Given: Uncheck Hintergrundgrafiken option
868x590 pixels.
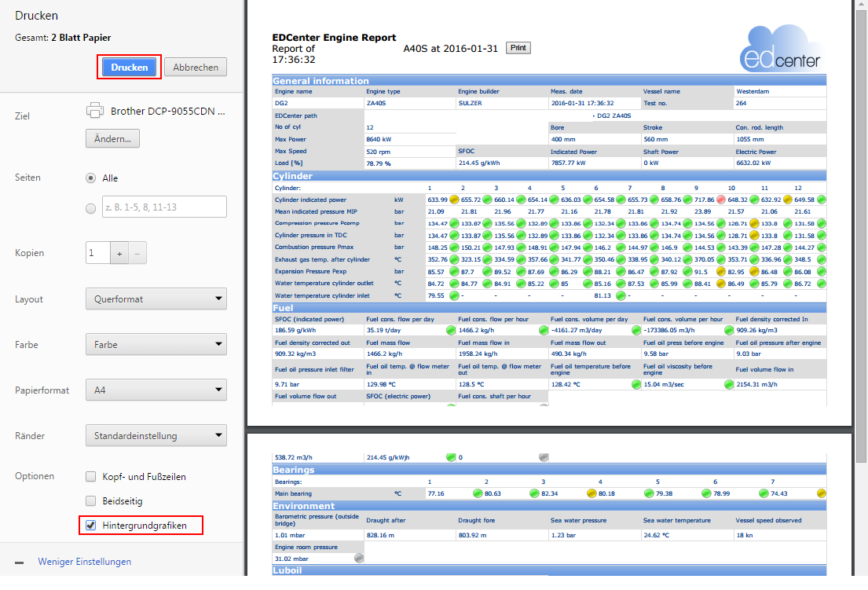Looking at the screenshot, I should pyautogui.click(x=91, y=526).
